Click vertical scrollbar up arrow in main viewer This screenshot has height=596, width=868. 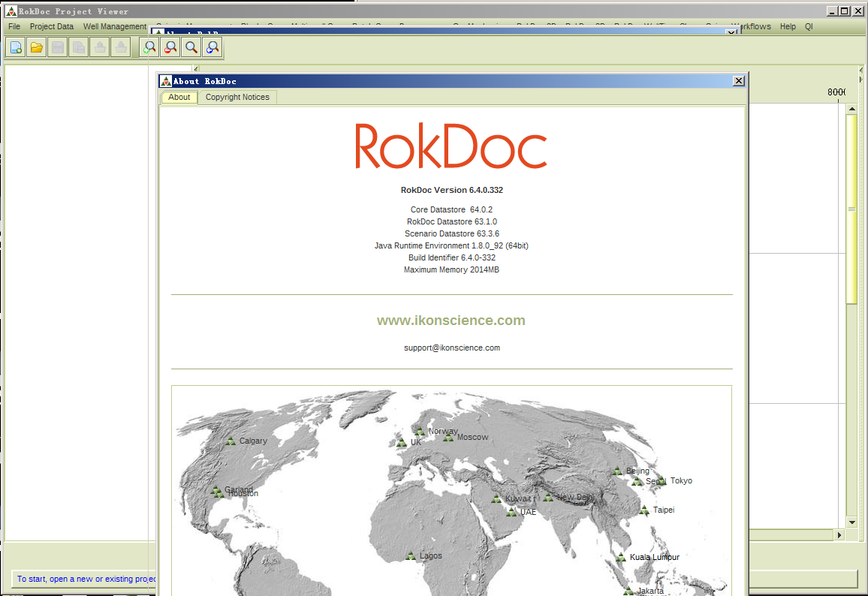click(852, 109)
